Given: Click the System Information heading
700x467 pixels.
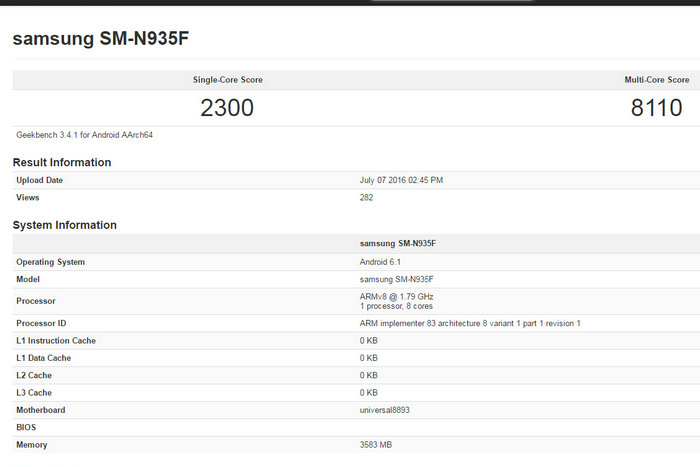Looking at the screenshot, I should tap(65, 225).
